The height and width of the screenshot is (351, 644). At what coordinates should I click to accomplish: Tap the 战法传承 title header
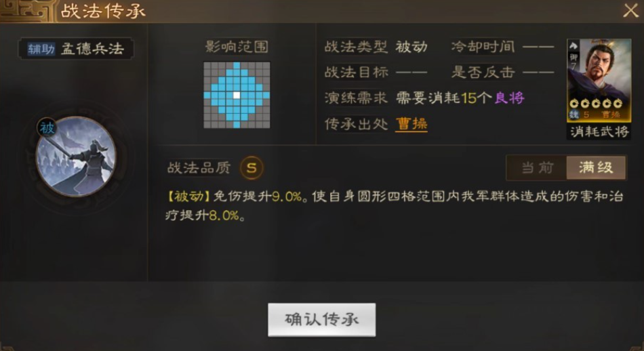(103, 11)
